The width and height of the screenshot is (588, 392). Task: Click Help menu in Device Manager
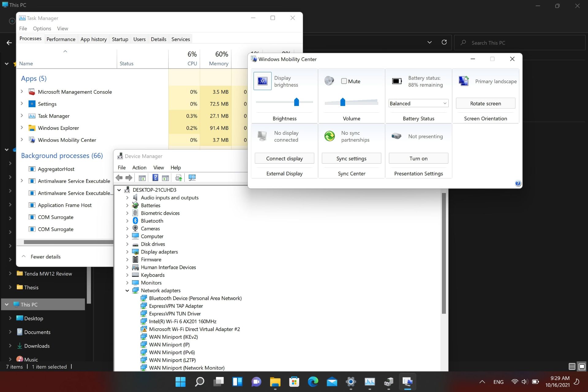[175, 167]
